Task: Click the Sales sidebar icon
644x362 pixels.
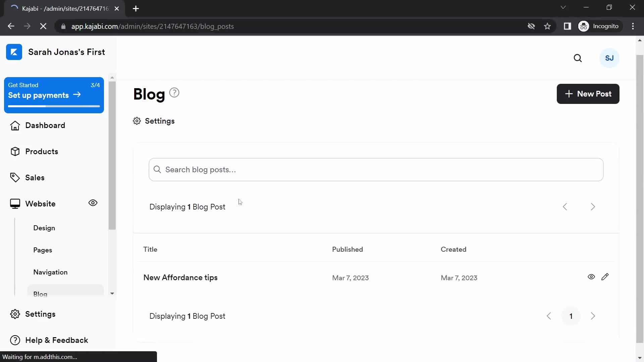Action: point(15,177)
